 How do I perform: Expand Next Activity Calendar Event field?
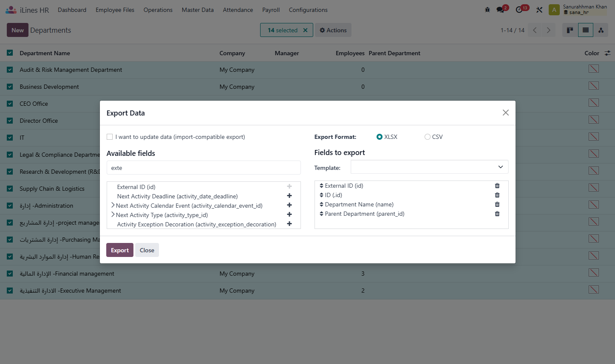(113, 205)
